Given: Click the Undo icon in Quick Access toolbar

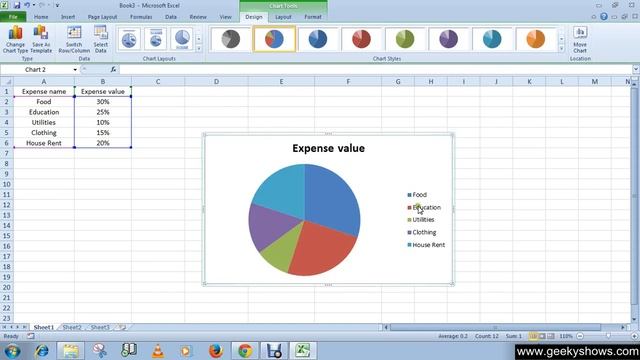Looking at the screenshot, I should pyautogui.click(x=27, y=5).
